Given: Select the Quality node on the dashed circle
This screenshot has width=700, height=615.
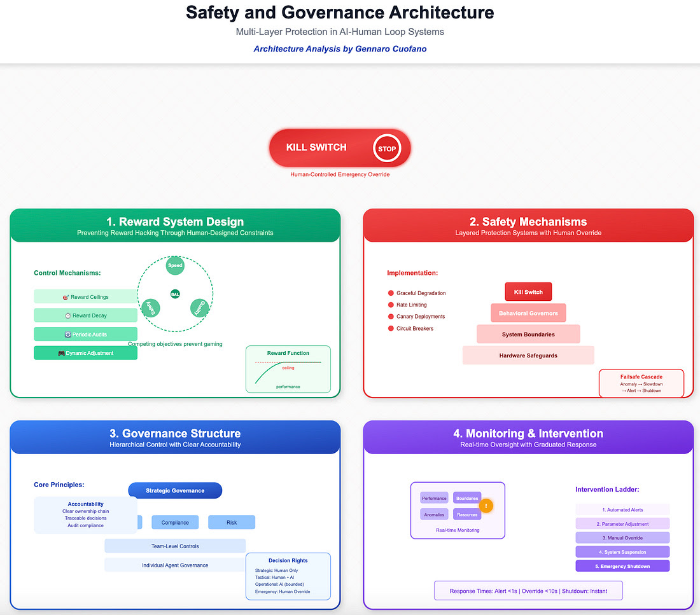Looking at the screenshot, I should click(x=200, y=308).
